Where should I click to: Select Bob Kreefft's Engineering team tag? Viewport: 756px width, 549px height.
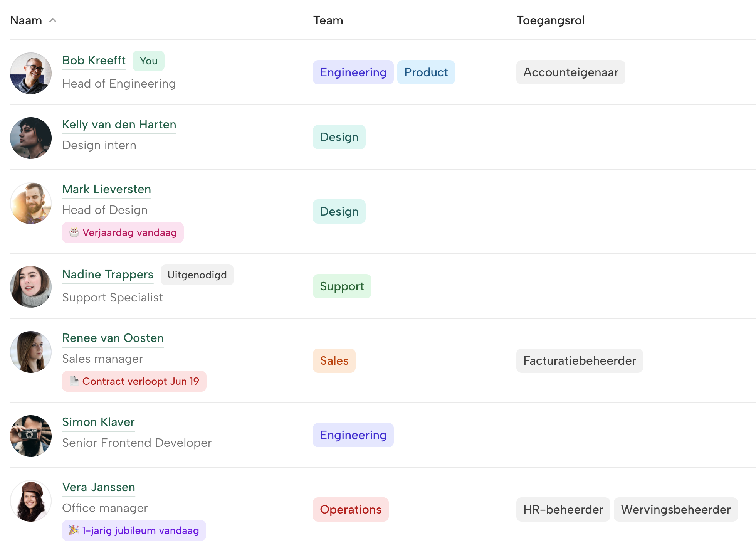[353, 72]
